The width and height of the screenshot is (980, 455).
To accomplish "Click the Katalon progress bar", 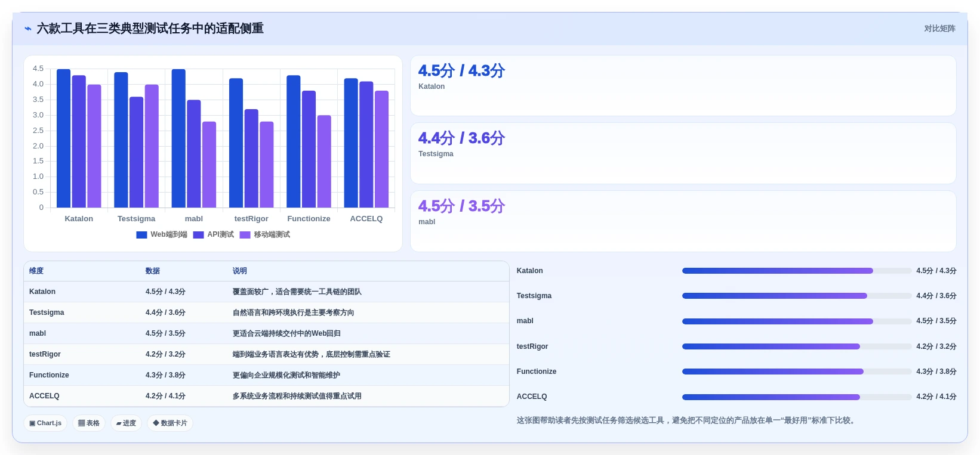I will (x=797, y=271).
